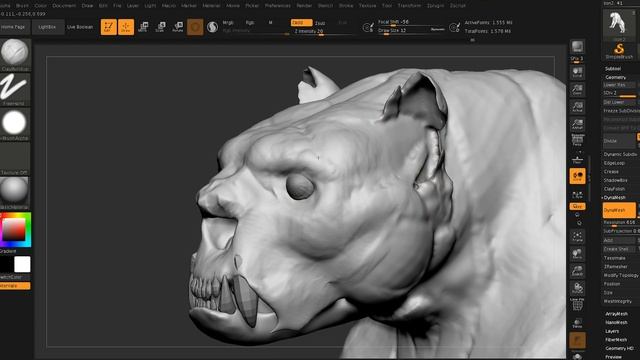This screenshot has width=640, height=360.
Task: Expand the ArrayMesh section
Action: (616, 314)
